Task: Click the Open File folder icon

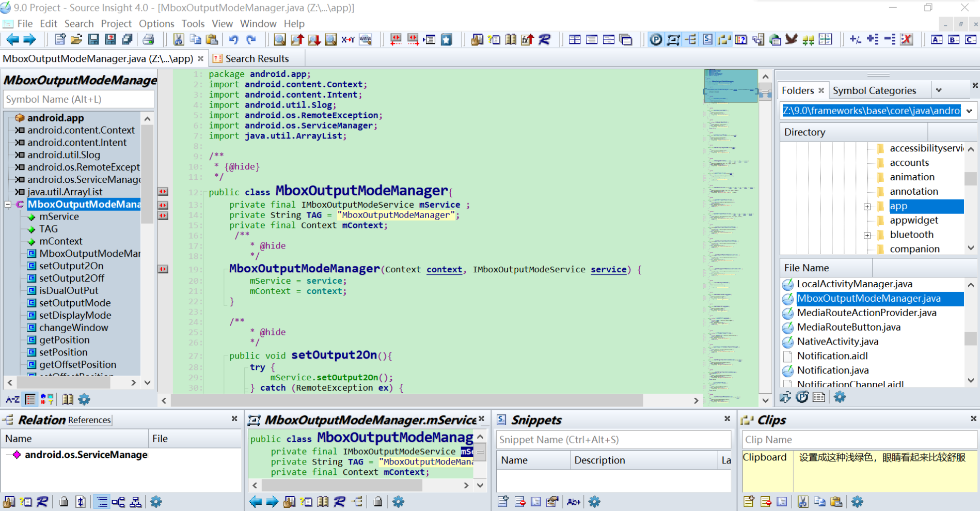Action: (76, 39)
